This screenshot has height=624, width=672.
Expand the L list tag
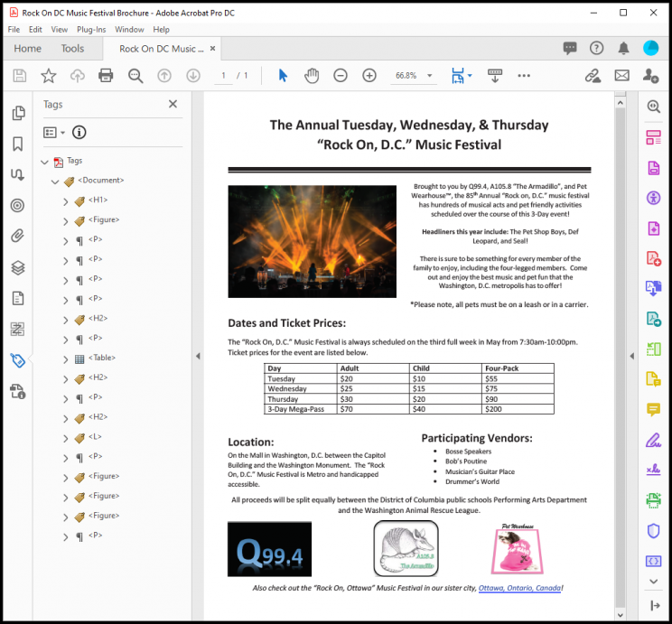click(x=66, y=438)
